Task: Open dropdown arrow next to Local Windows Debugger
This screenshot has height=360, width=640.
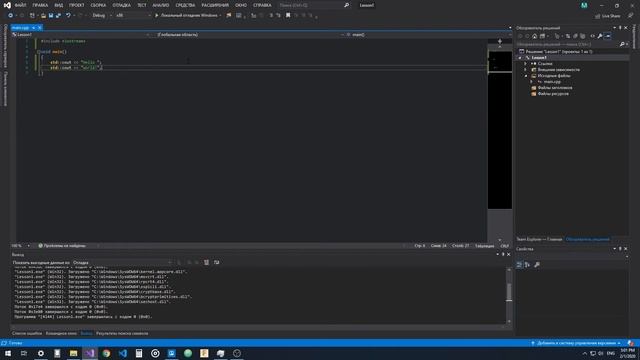Action: (220, 16)
